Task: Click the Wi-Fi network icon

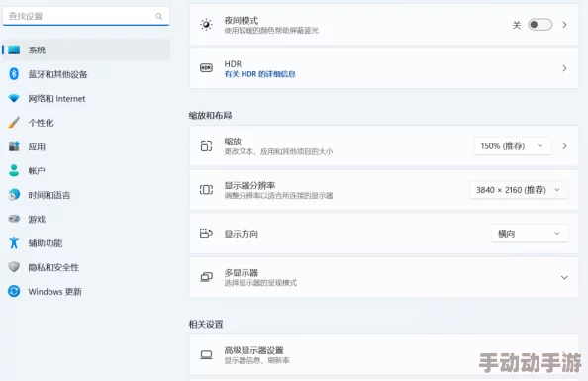Action: click(x=14, y=98)
